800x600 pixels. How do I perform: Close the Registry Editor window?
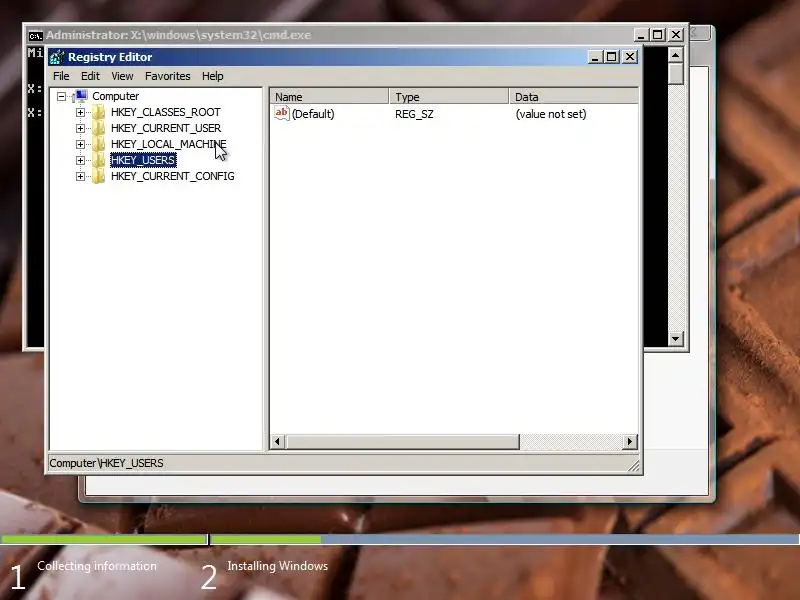tap(630, 57)
